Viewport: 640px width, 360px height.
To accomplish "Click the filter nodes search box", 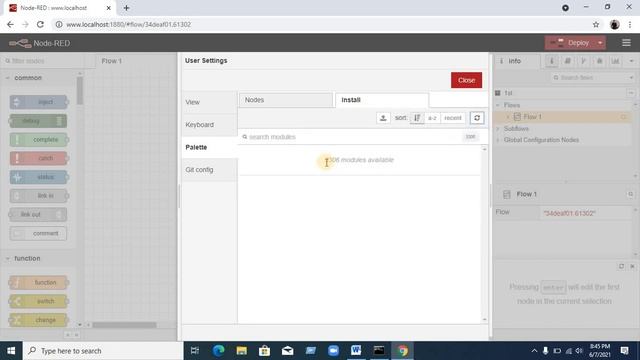I will (42, 61).
